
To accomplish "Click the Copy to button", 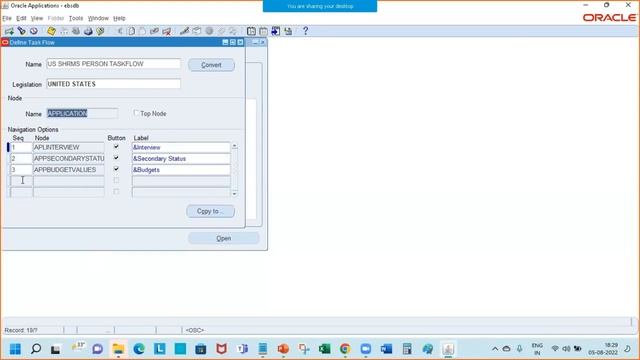I will [211, 211].
